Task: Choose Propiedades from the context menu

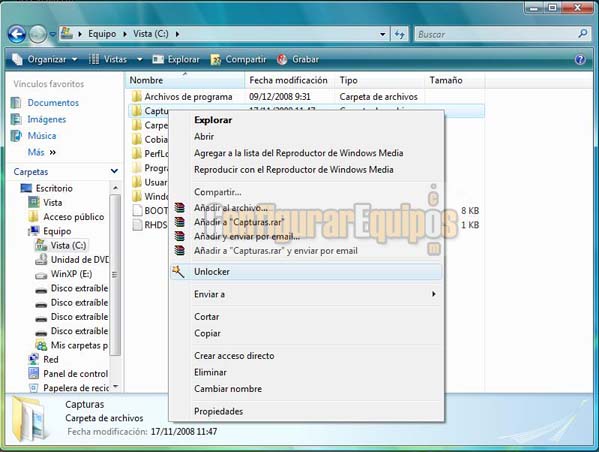Action: pos(218,411)
